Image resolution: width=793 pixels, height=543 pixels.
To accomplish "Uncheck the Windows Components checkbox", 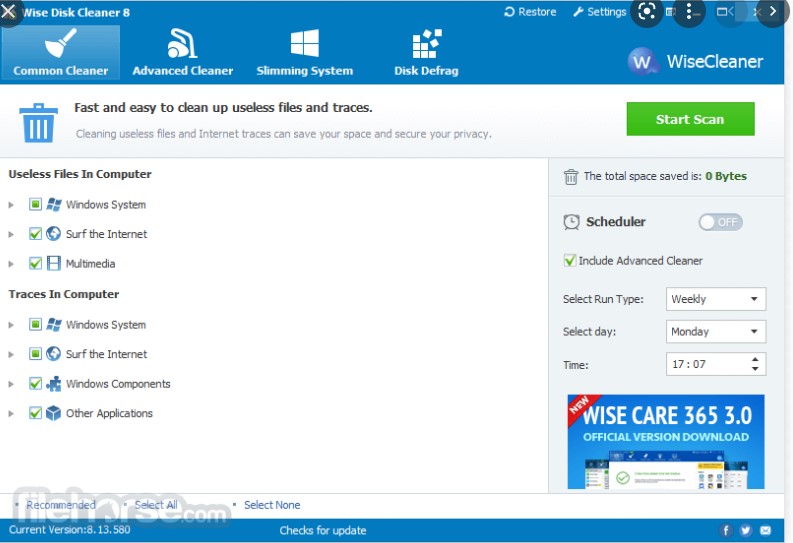I will pyautogui.click(x=35, y=383).
